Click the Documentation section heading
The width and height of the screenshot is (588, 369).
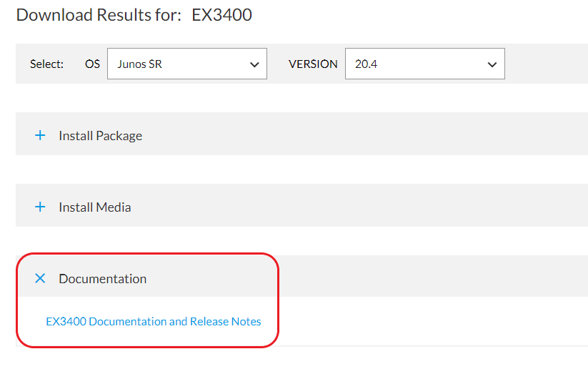pyautogui.click(x=103, y=278)
